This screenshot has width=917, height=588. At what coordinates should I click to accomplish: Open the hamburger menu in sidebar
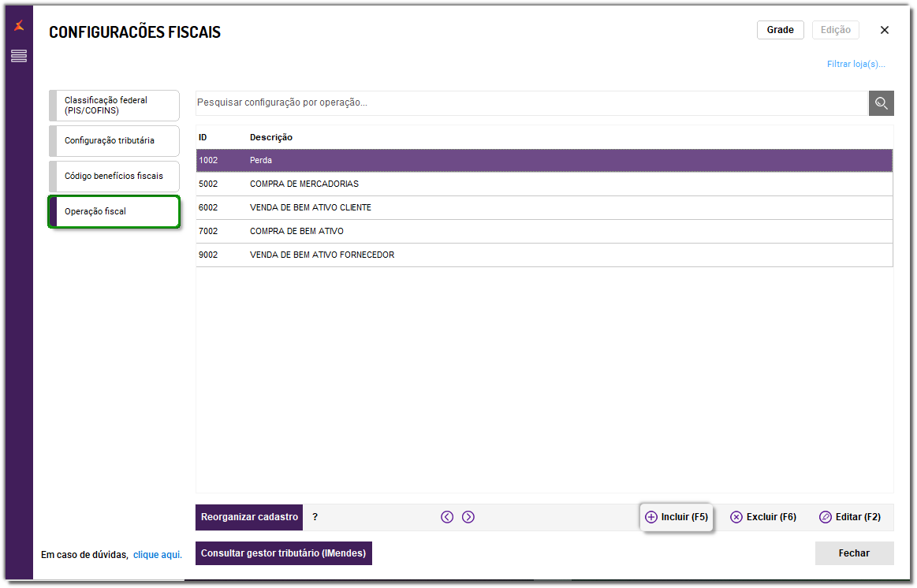coord(19,56)
